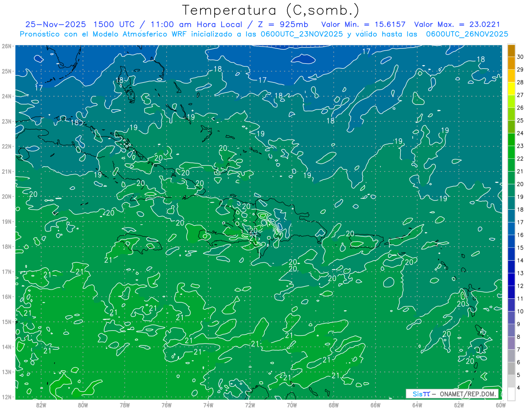Click the 82W longitude axis label

coord(41,405)
